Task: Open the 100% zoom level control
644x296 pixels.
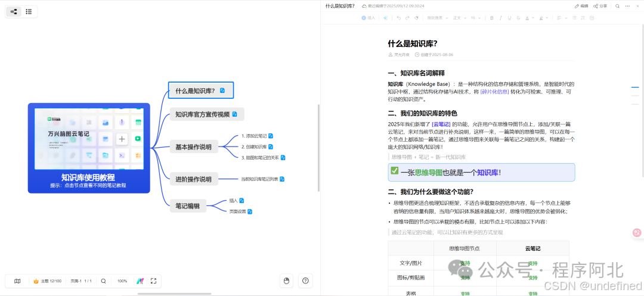Action: [x=122, y=281]
